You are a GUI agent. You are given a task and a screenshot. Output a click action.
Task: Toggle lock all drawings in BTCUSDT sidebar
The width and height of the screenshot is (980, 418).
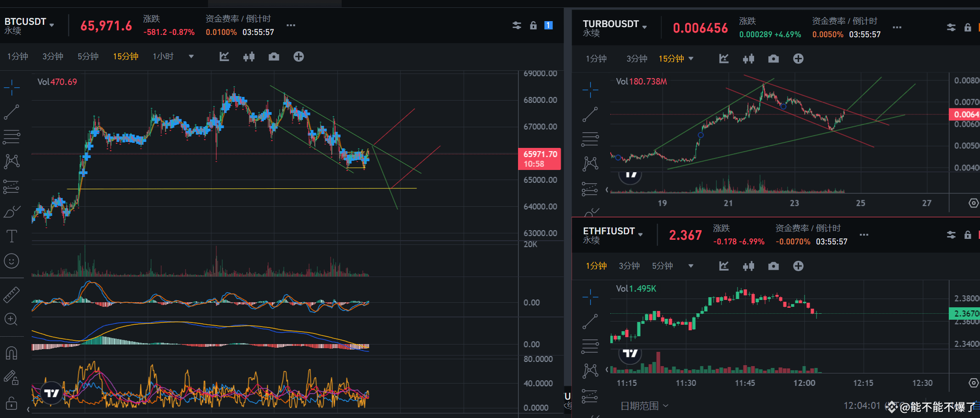tap(11, 403)
